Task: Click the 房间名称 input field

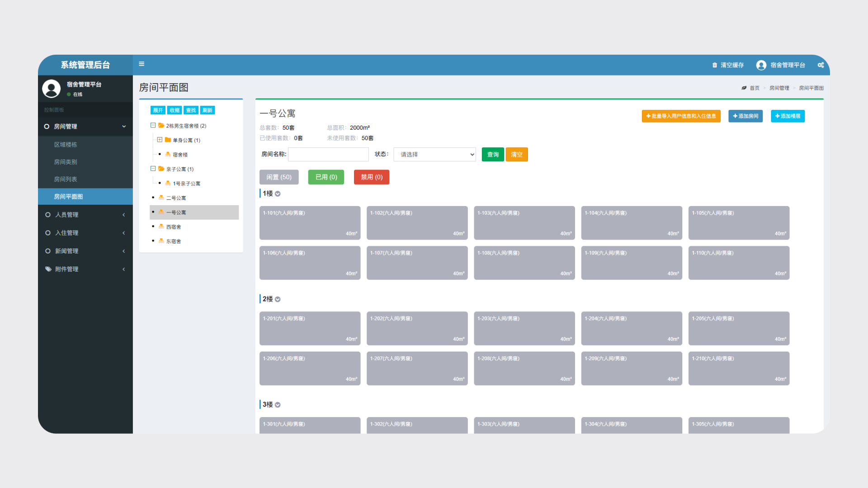Action: click(328, 155)
